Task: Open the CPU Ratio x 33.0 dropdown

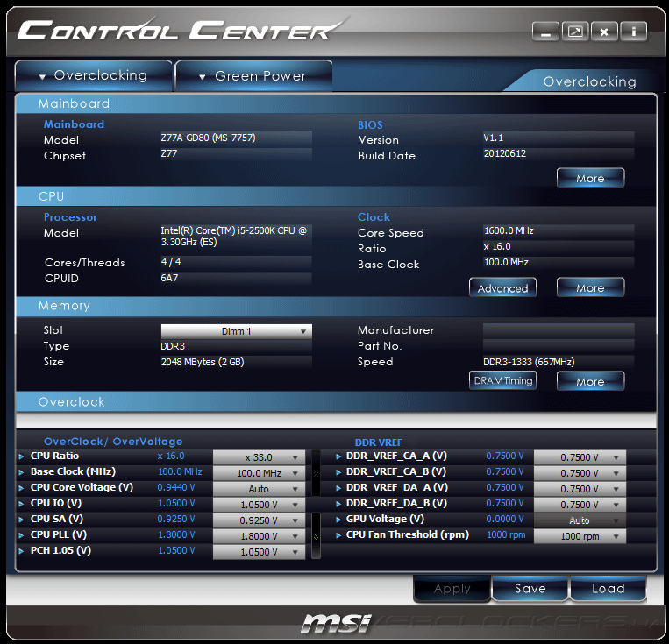Action: click(259, 457)
